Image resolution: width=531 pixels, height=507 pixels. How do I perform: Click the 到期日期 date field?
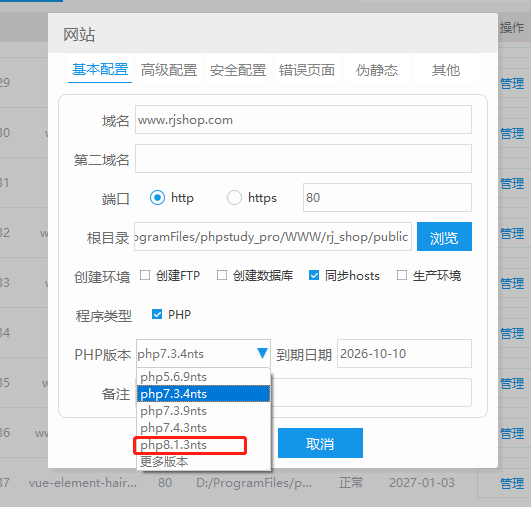click(x=404, y=353)
